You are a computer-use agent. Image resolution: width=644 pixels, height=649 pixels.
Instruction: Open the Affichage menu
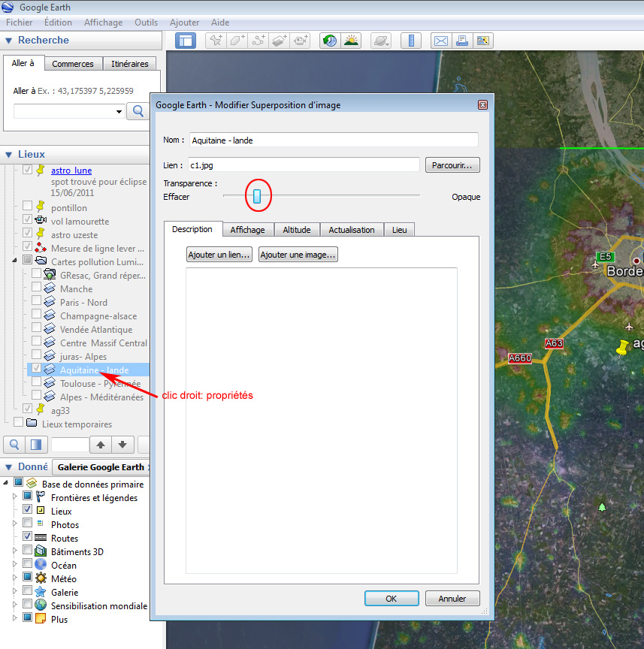click(x=103, y=23)
